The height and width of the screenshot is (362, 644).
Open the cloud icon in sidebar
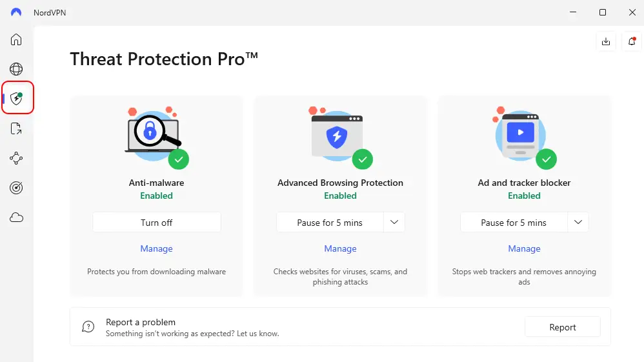coord(16,217)
